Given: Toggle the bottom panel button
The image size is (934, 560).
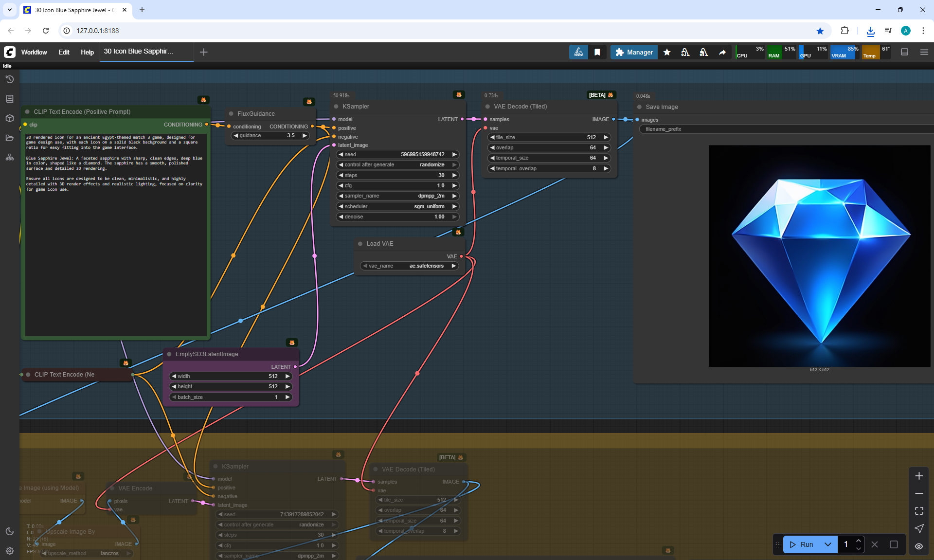Looking at the screenshot, I should click(905, 52).
